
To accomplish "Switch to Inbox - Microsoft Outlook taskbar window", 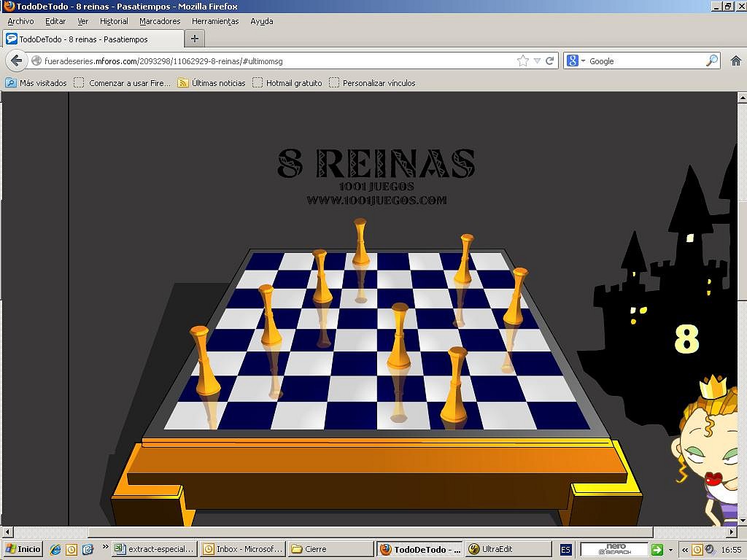I will coord(242,549).
